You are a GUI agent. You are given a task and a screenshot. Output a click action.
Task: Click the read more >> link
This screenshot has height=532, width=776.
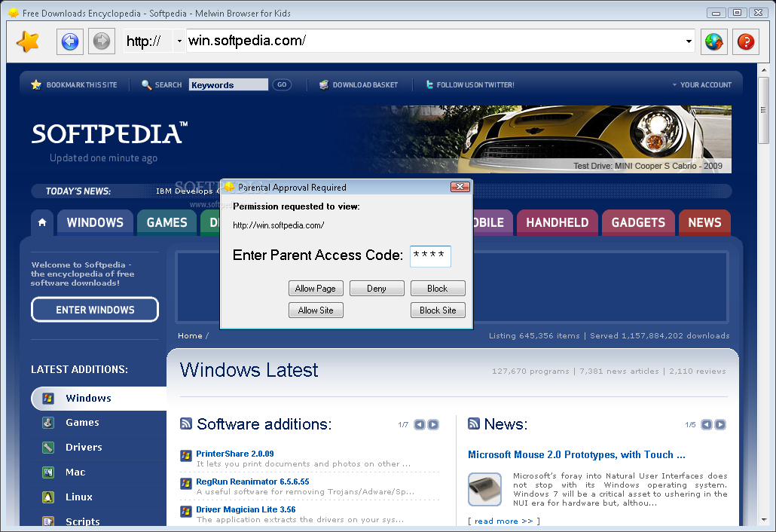pyautogui.click(x=504, y=521)
